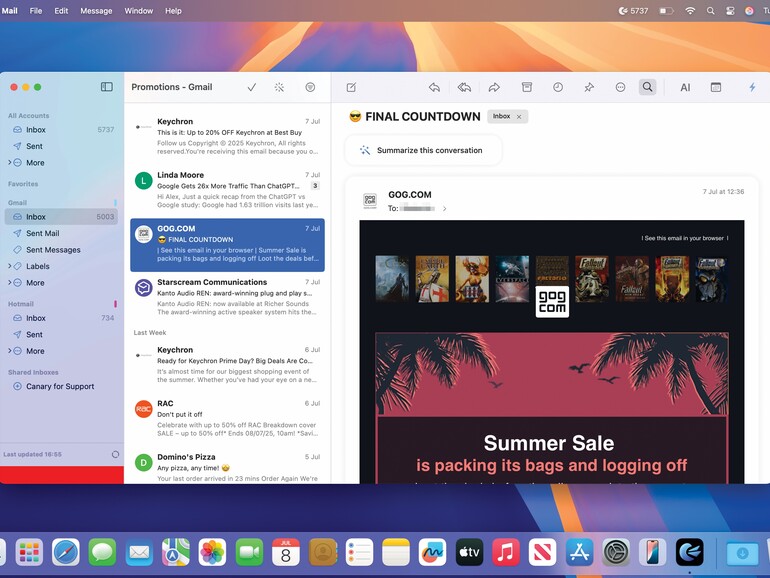Open Sent Messages folder

[61, 250]
